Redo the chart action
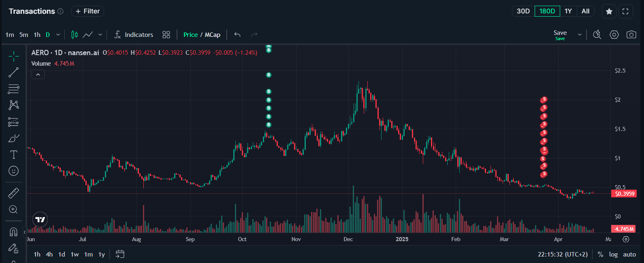The width and height of the screenshot is (644, 263). coord(254,35)
